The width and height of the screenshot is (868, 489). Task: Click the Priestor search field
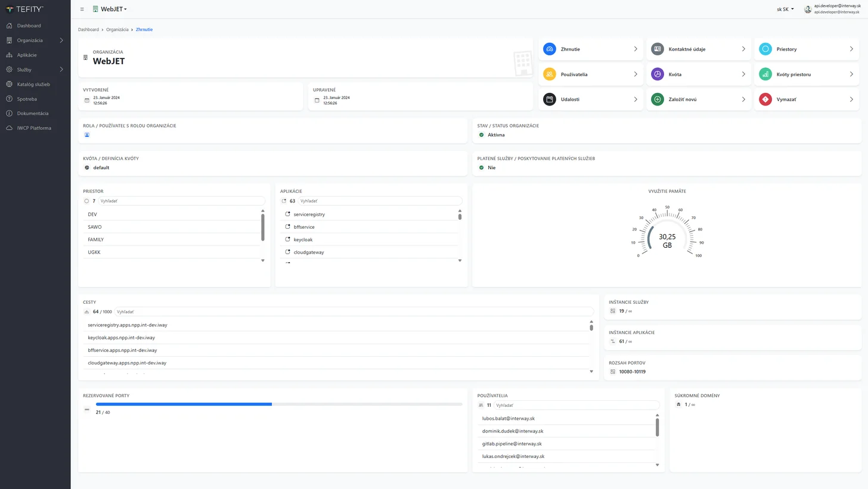(x=181, y=201)
